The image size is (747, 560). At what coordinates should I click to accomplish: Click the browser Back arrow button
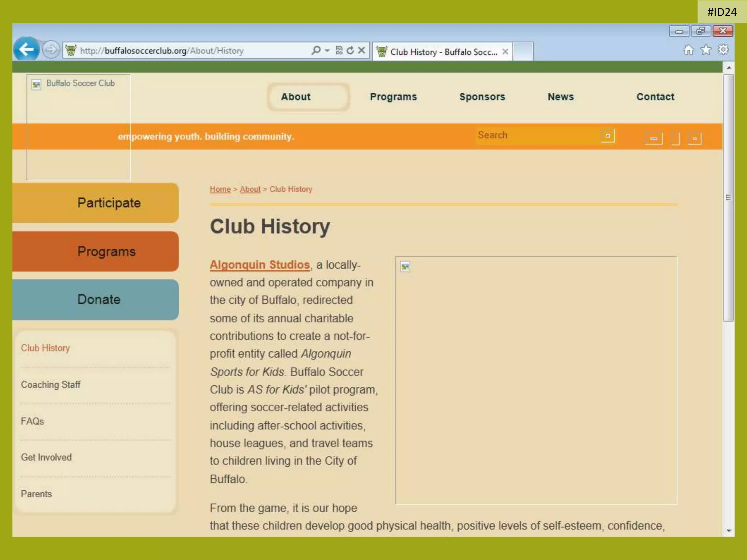(26, 49)
